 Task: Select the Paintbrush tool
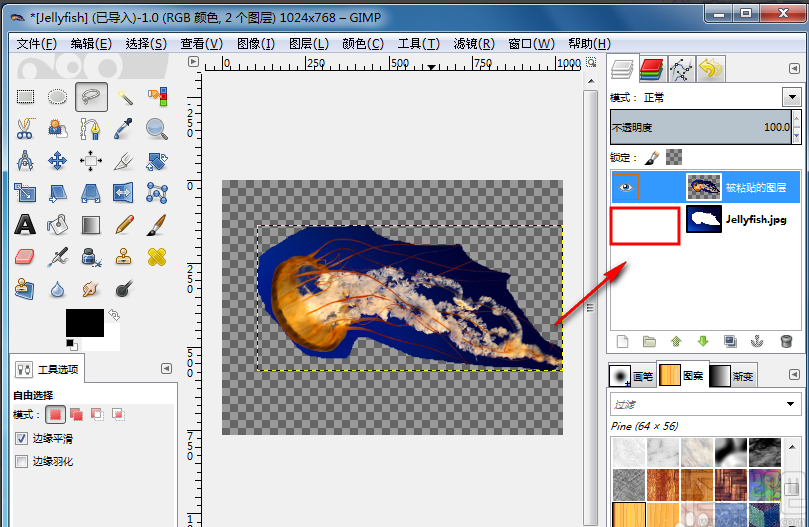click(x=157, y=225)
